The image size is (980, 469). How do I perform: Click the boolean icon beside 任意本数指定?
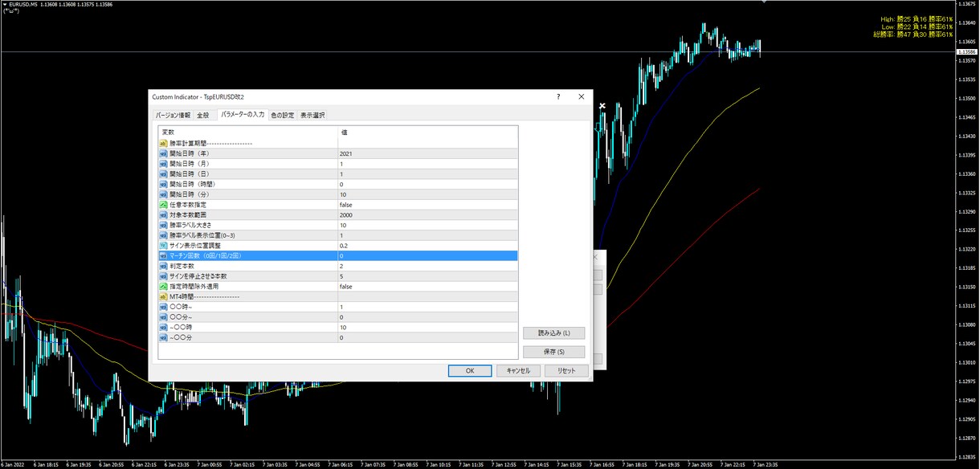tap(163, 205)
